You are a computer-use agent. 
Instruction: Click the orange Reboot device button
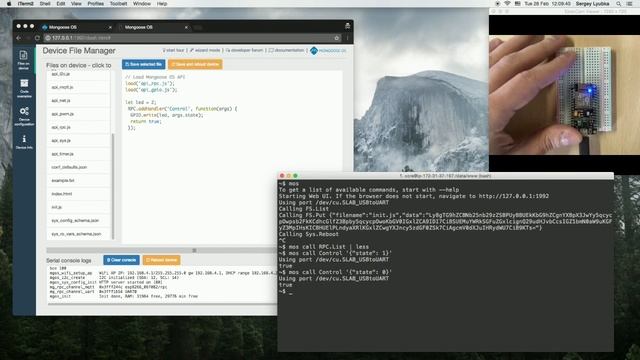point(162,260)
